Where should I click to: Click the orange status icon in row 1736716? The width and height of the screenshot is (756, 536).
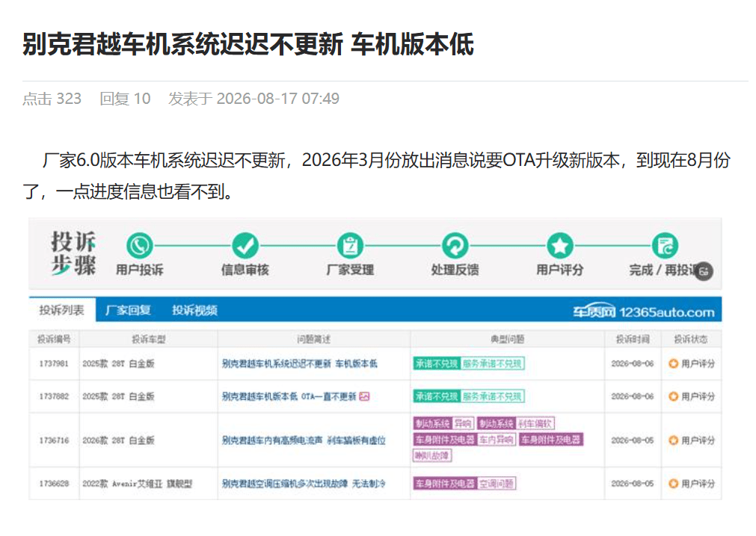coord(674,440)
